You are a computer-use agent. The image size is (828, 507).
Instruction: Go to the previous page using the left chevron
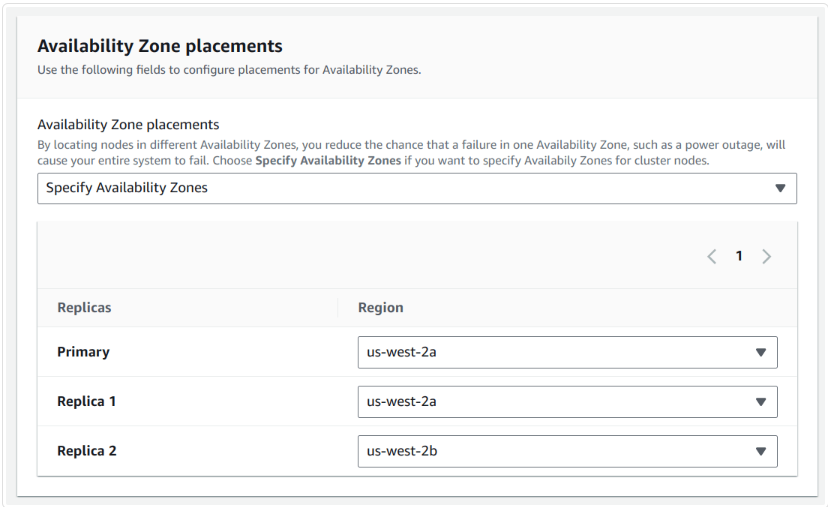pos(712,257)
